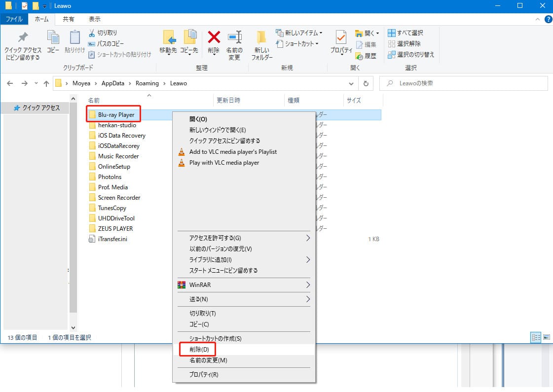The image size is (553, 392).
Task: Select the henkan-studio folder
Action: [x=116, y=125]
